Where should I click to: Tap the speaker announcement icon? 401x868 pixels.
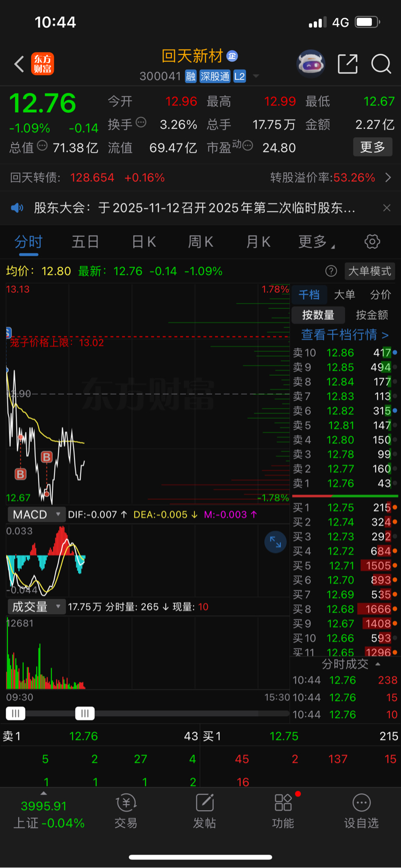point(17,208)
